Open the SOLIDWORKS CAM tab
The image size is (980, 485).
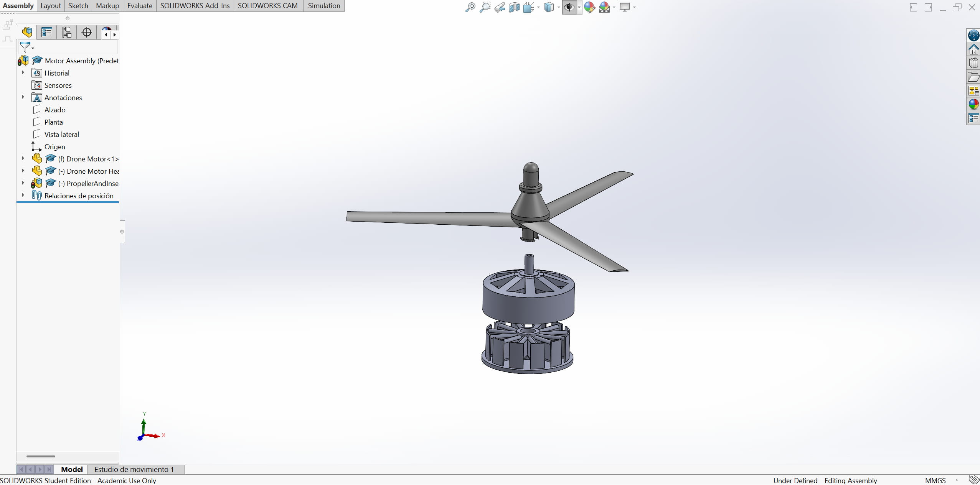click(267, 5)
